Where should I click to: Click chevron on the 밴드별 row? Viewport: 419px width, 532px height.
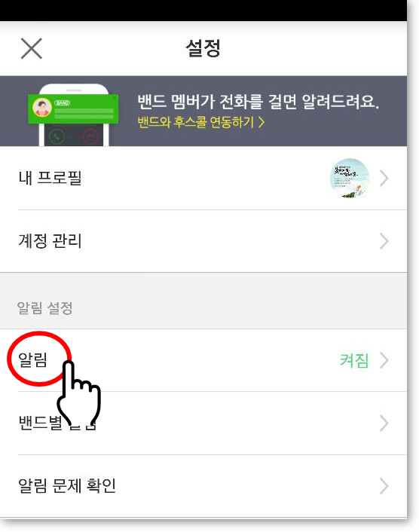point(384,423)
